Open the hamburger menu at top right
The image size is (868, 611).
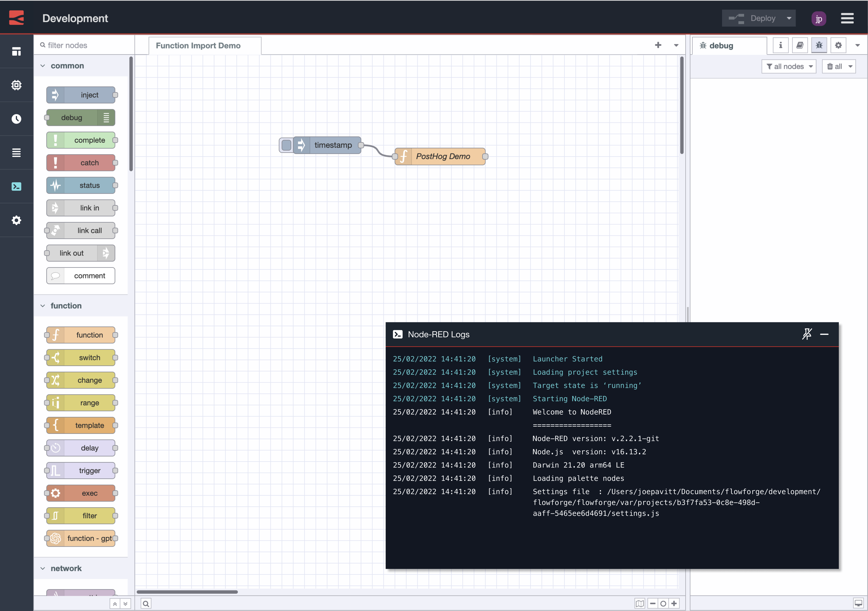tap(847, 18)
